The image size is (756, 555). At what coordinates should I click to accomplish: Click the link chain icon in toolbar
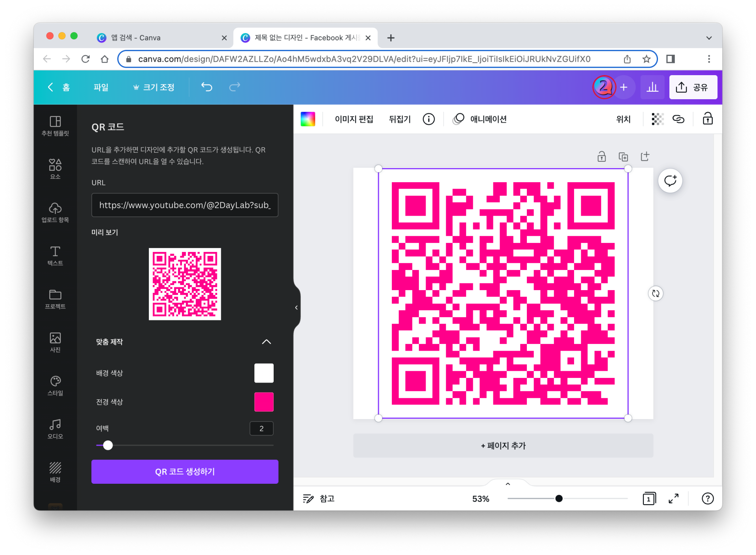(x=678, y=119)
